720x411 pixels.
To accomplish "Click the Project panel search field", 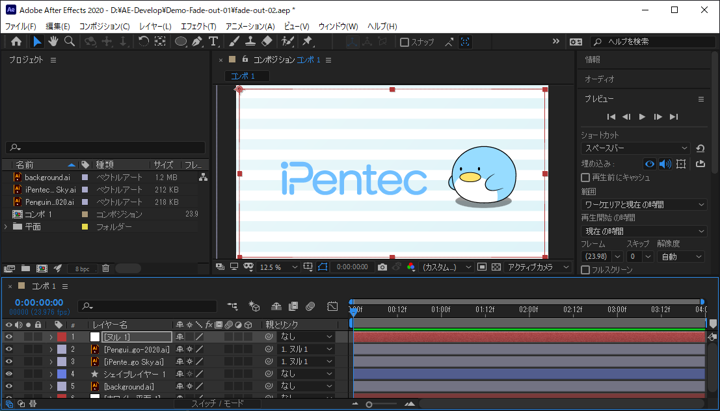I will tap(105, 147).
